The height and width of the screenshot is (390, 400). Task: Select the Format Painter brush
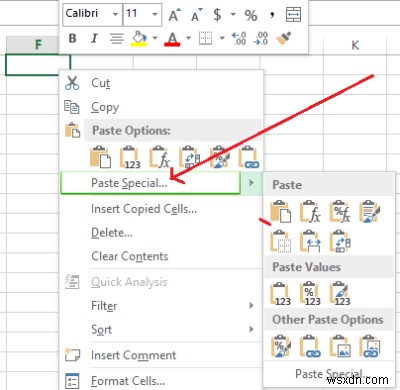click(x=284, y=39)
